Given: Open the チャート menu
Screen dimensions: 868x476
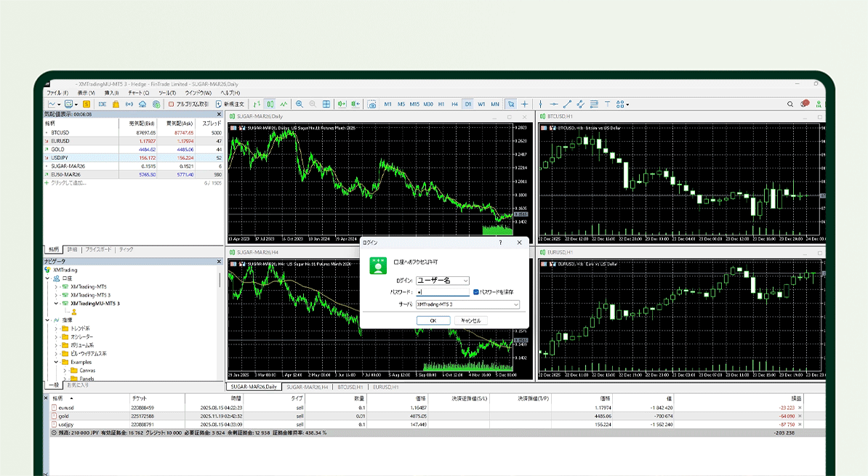Looking at the screenshot, I should 138,93.
